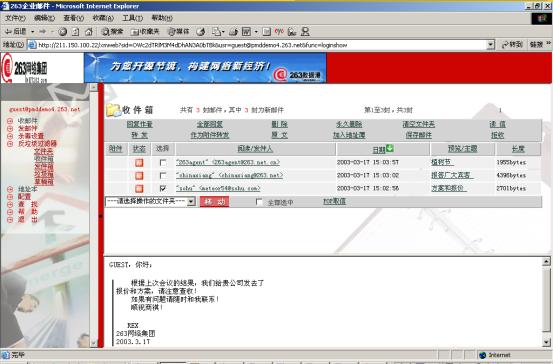
Task: Expand the 收邮件 sidebar tree node
Action: pyautogui.click(x=10, y=121)
